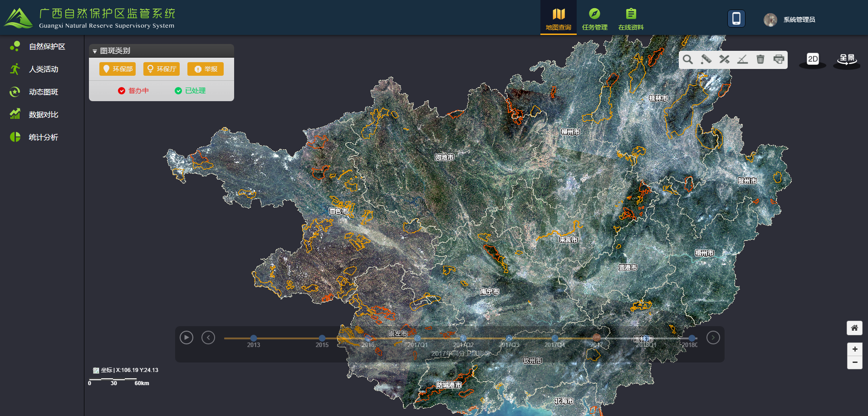Image resolution: width=868 pixels, height=416 pixels.
Task: Toggle the 2D map view mode
Action: pyautogui.click(x=813, y=59)
